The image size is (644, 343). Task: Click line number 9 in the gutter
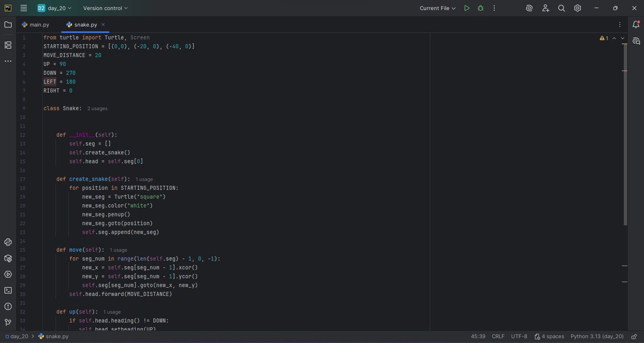24,108
